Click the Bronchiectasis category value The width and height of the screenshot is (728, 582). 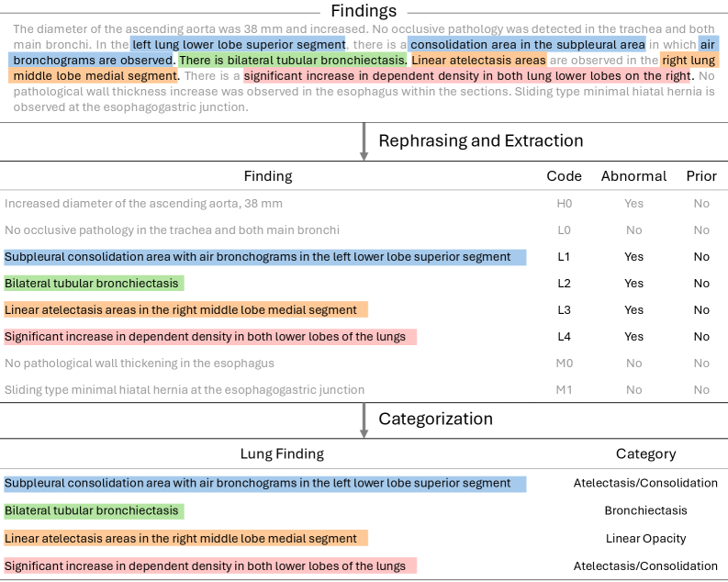(x=645, y=511)
